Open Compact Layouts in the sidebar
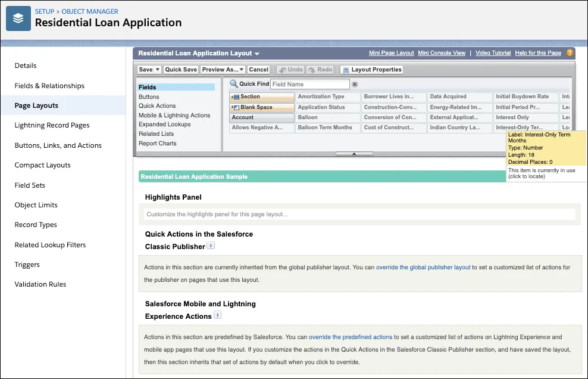The height and width of the screenshot is (379, 588). click(x=42, y=165)
